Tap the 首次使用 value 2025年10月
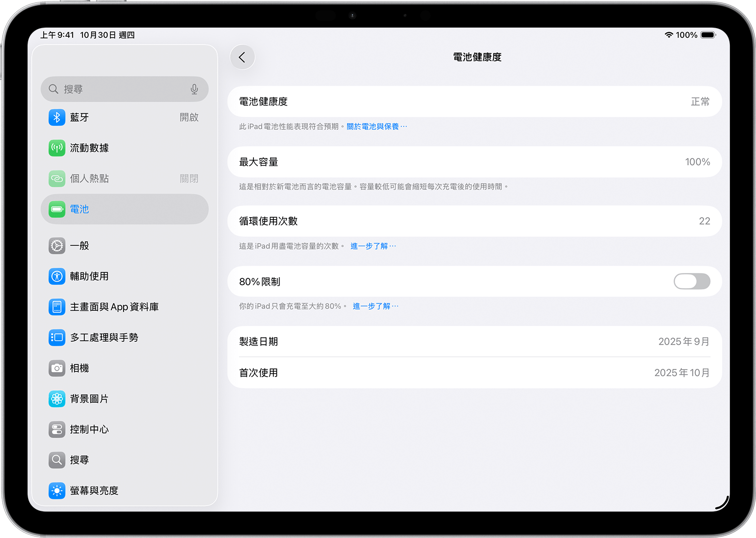 (x=682, y=373)
